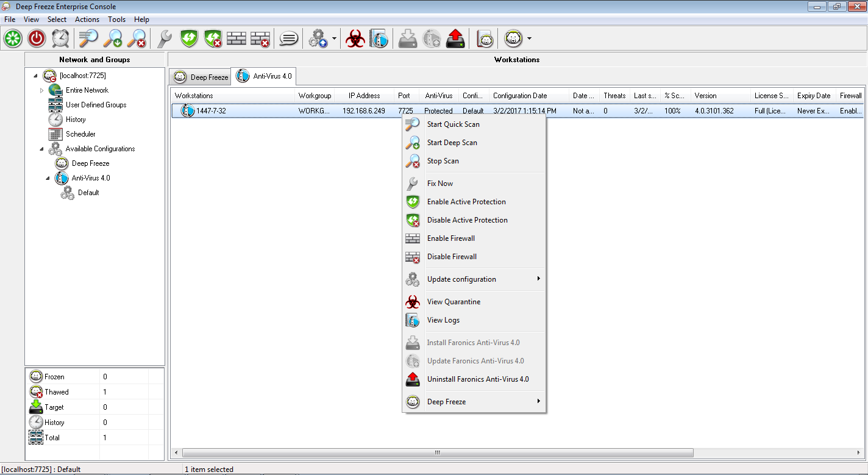This screenshot has height=475, width=868.
Task: Click the alarm clock toolbar icon
Action: coord(60,38)
